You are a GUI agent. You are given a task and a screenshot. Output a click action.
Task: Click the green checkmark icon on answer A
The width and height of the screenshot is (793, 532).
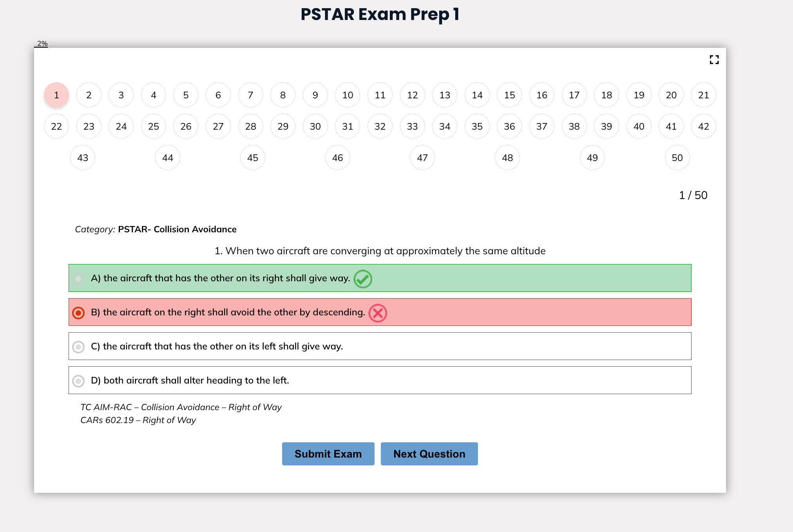click(363, 279)
